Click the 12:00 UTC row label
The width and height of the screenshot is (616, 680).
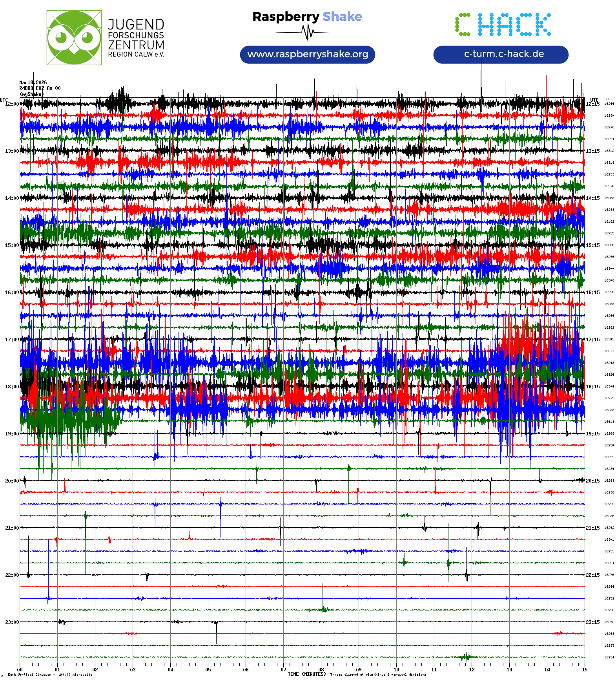point(12,104)
